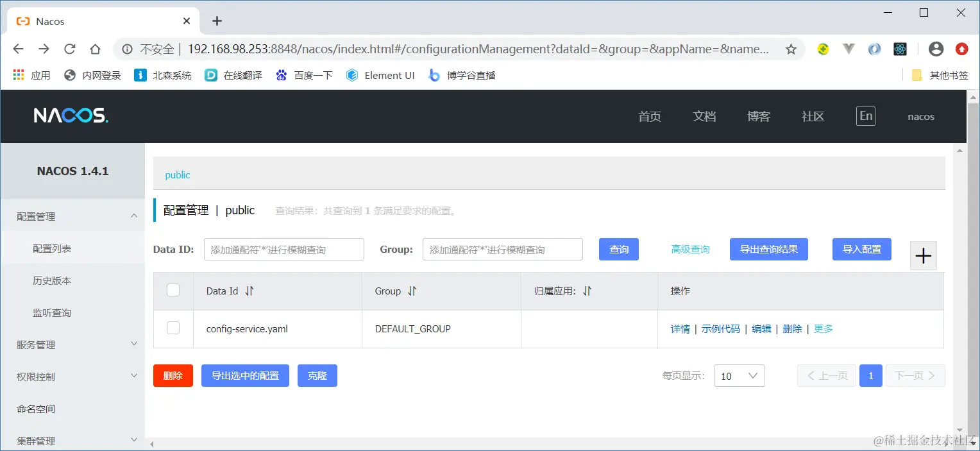
Task: Open the nacos user menu
Action: click(921, 117)
